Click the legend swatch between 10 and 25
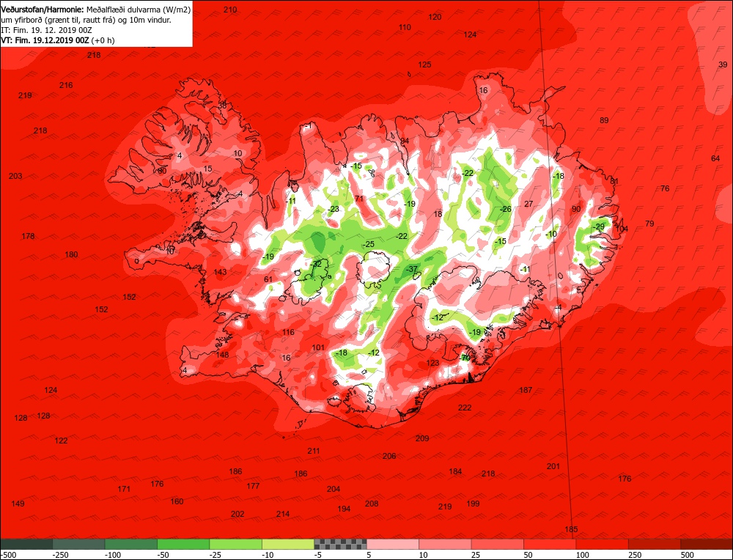 click(x=446, y=544)
